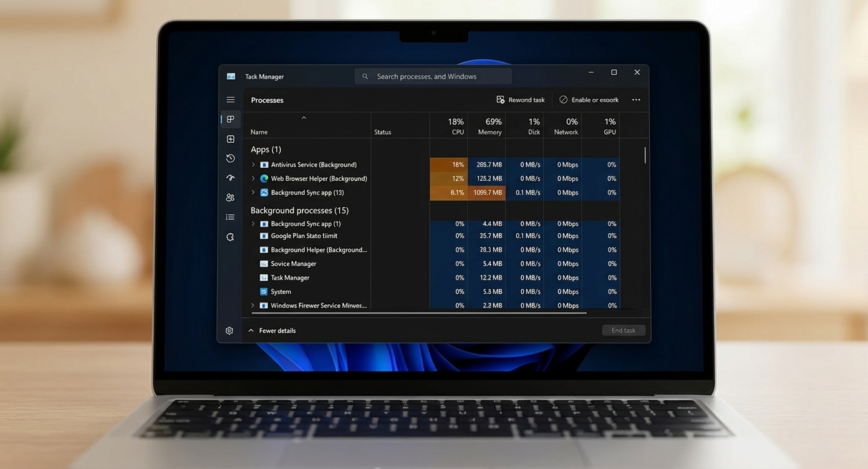The image size is (868, 469).
Task: Select the Processes sidebar icon
Action: [230, 119]
